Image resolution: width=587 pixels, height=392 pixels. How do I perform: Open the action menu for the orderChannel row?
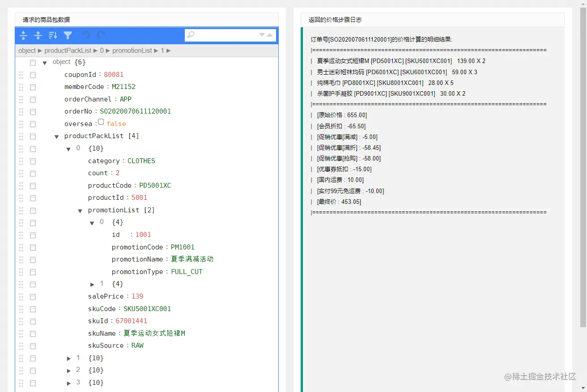(x=33, y=99)
